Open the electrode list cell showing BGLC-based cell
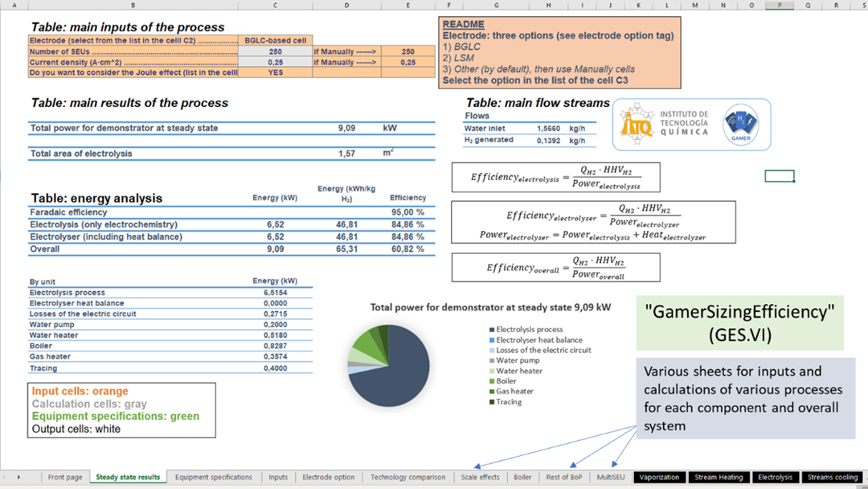The image size is (868, 489). coord(276,40)
